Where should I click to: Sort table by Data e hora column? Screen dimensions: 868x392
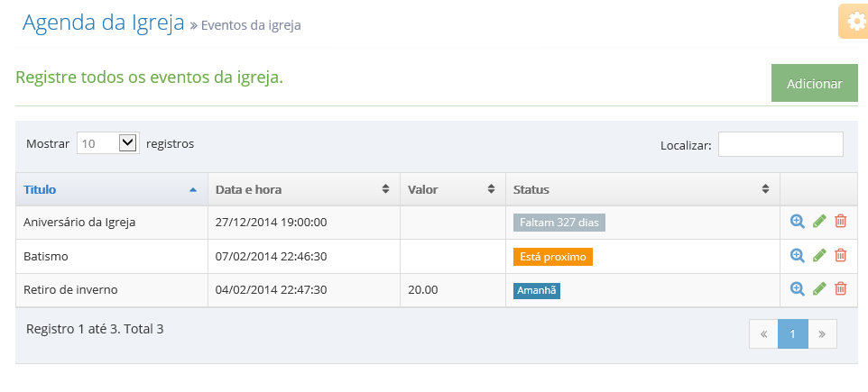(304, 189)
